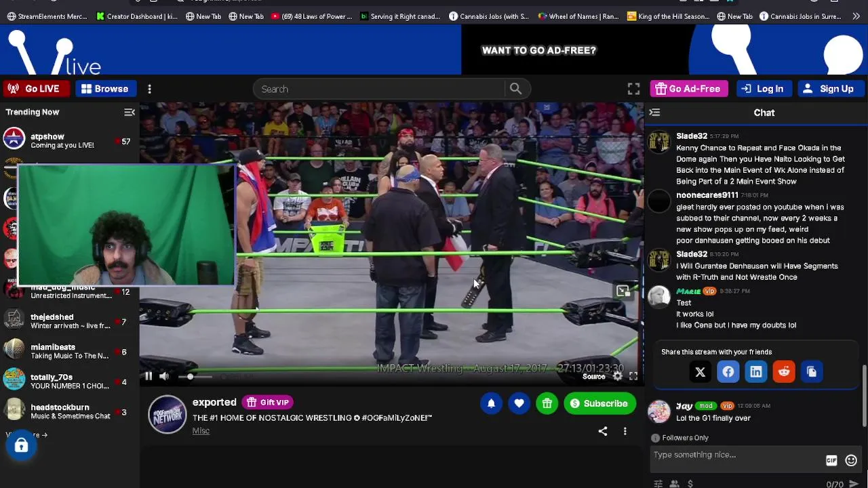
Task: Click the chat panel scrollbar
Action: pos(864,396)
